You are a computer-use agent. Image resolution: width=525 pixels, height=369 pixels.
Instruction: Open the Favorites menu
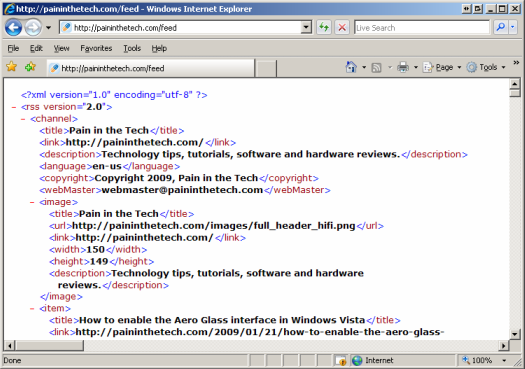pyautogui.click(x=96, y=49)
